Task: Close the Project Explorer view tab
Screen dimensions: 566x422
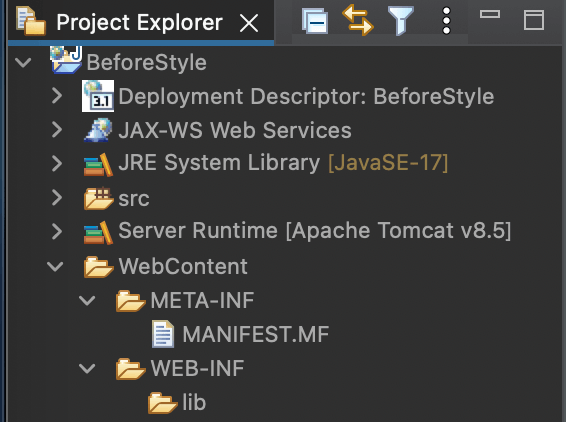Action: tap(249, 23)
